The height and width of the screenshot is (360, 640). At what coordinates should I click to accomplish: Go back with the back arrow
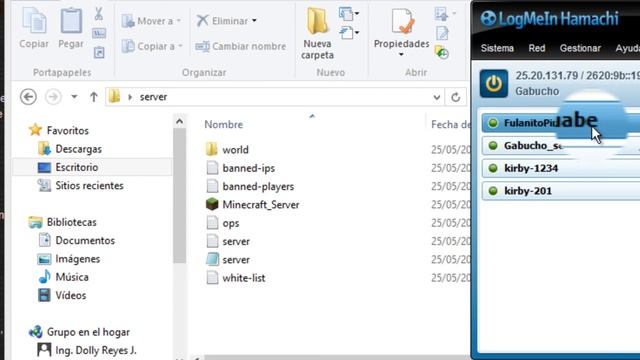pyautogui.click(x=28, y=97)
